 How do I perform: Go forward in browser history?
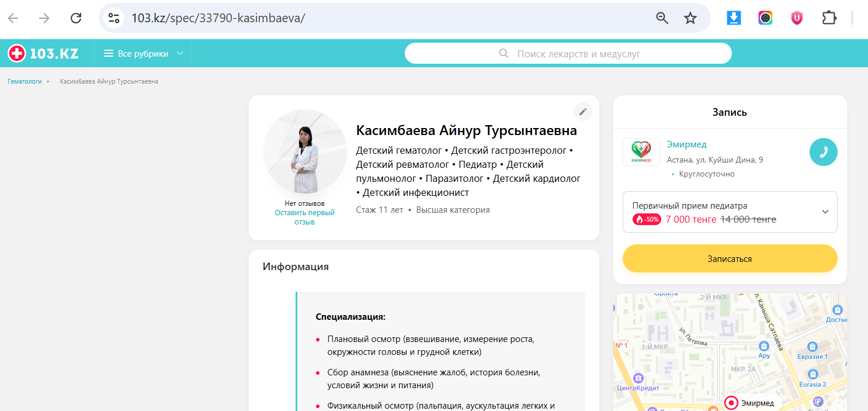44,18
